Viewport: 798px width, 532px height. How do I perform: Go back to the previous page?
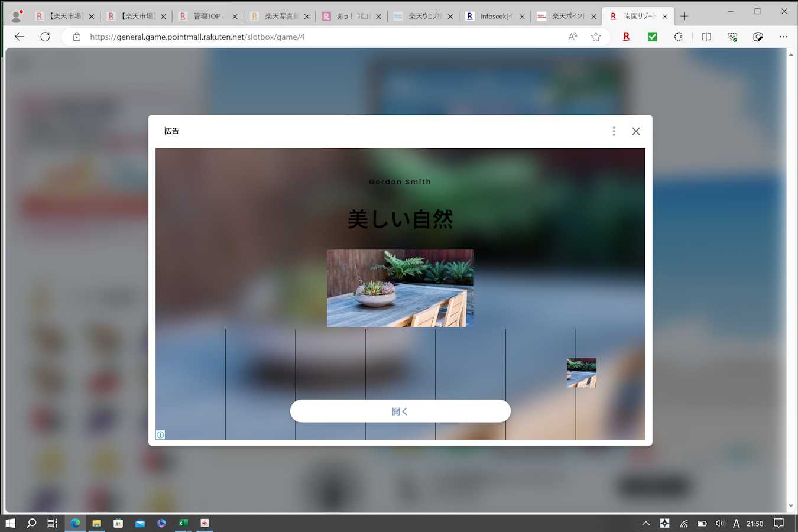[x=20, y=37]
